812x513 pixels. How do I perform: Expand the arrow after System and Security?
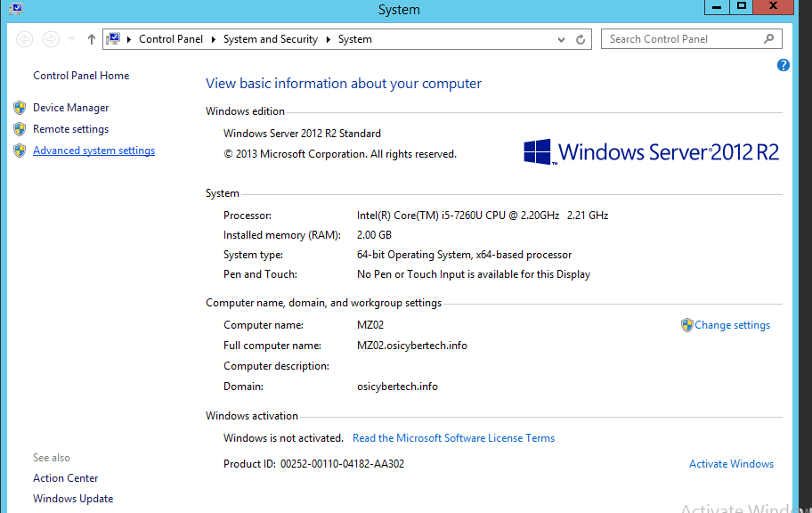coord(329,39)
